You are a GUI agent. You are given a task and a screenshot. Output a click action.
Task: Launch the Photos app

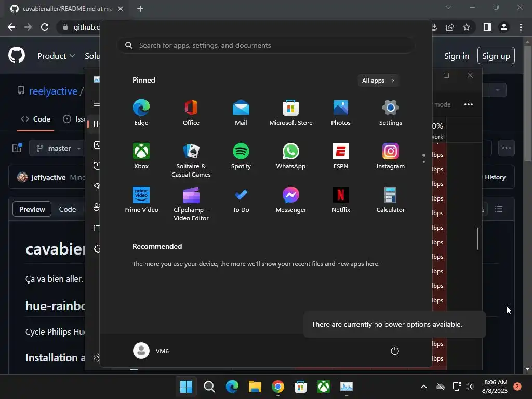point(341,113)
